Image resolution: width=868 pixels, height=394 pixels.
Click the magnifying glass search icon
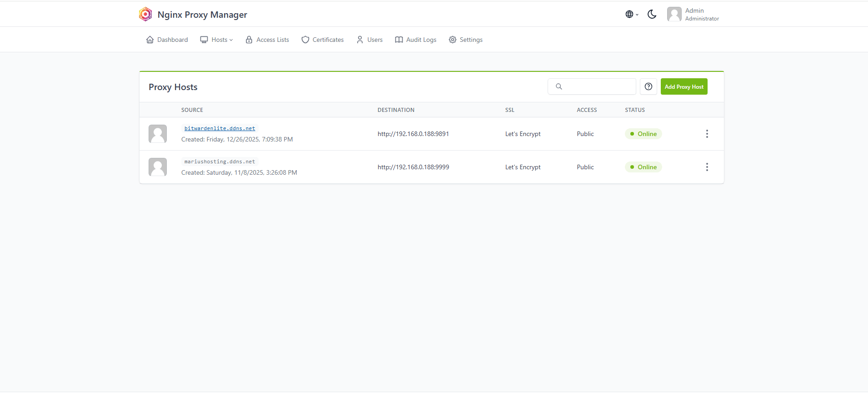(x=559, y=86)
